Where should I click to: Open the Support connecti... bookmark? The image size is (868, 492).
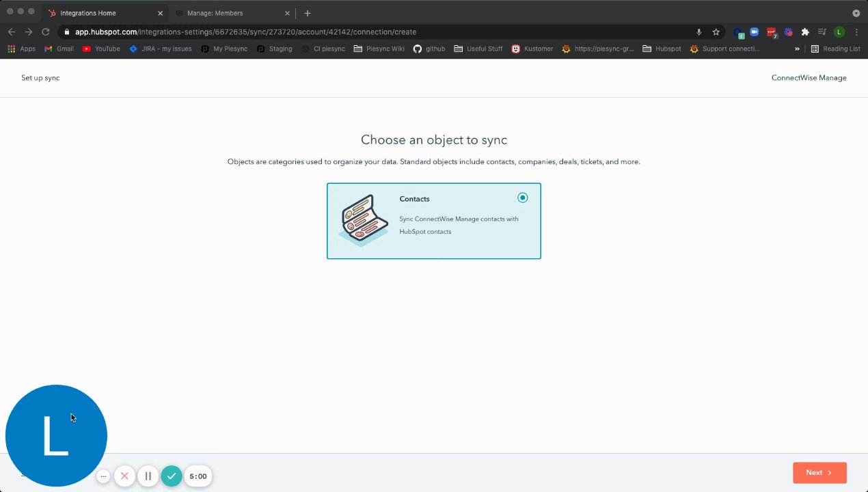(x=724, y=49)
